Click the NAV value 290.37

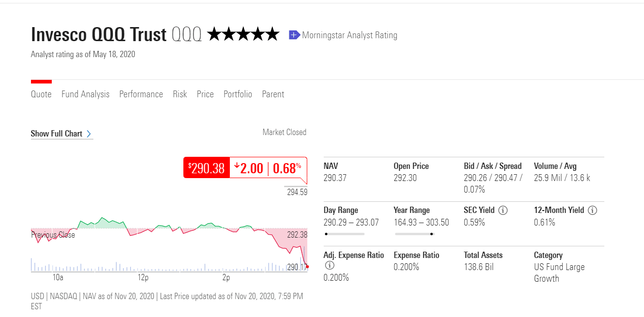(335, 178)
